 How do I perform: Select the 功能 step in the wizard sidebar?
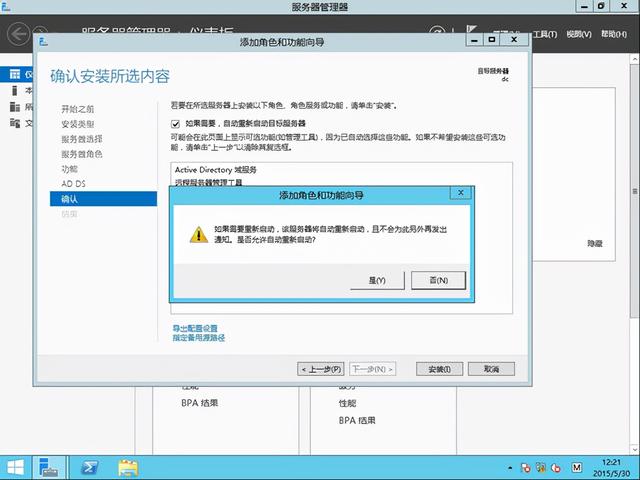[x=69, y=169]
